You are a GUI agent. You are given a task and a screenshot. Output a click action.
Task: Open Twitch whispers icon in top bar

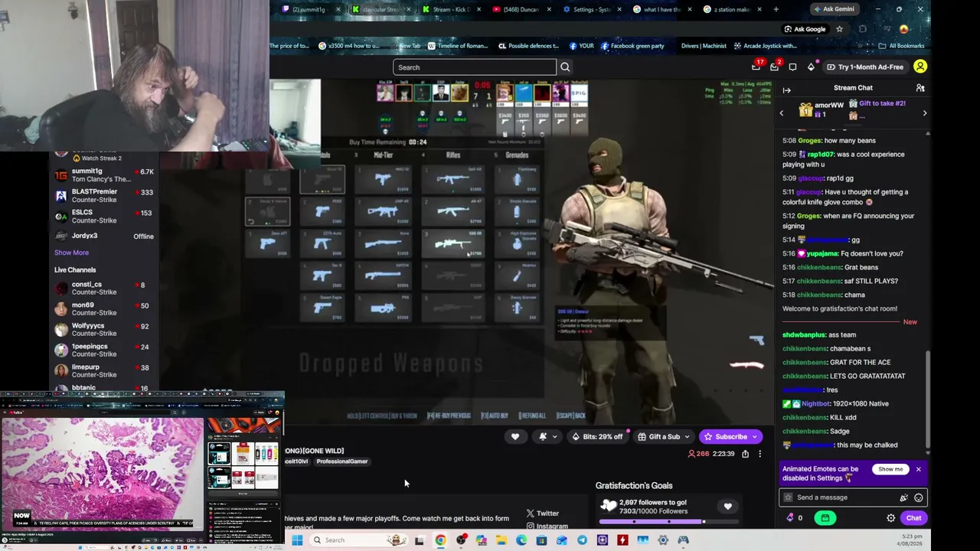coord(792,67)
